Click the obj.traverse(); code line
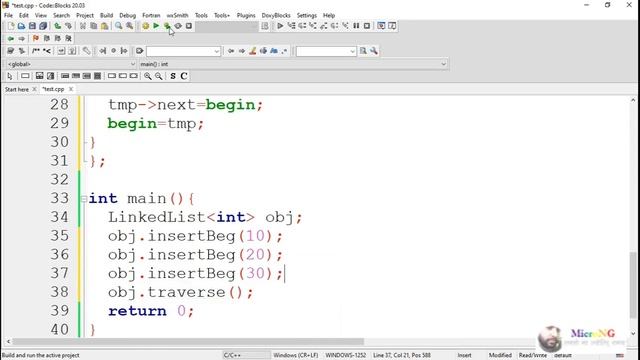Viewport: 640px width, 360px height. 180,292
